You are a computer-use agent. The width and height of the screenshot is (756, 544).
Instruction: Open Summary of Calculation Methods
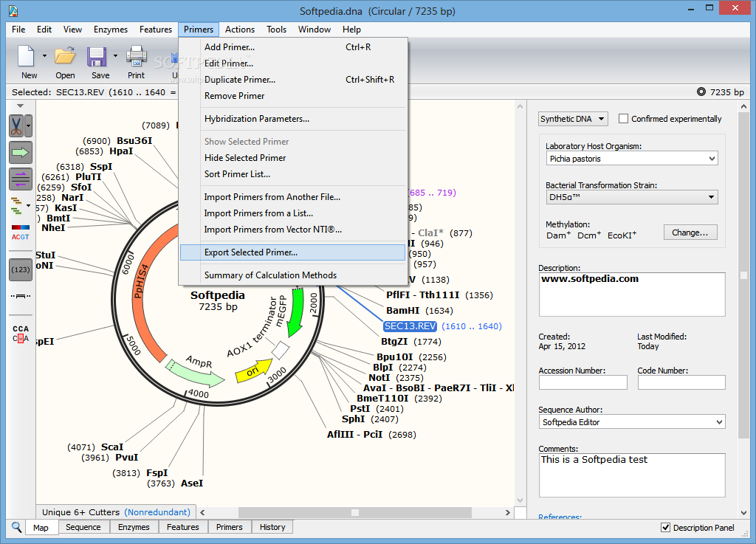coord(293,275)
